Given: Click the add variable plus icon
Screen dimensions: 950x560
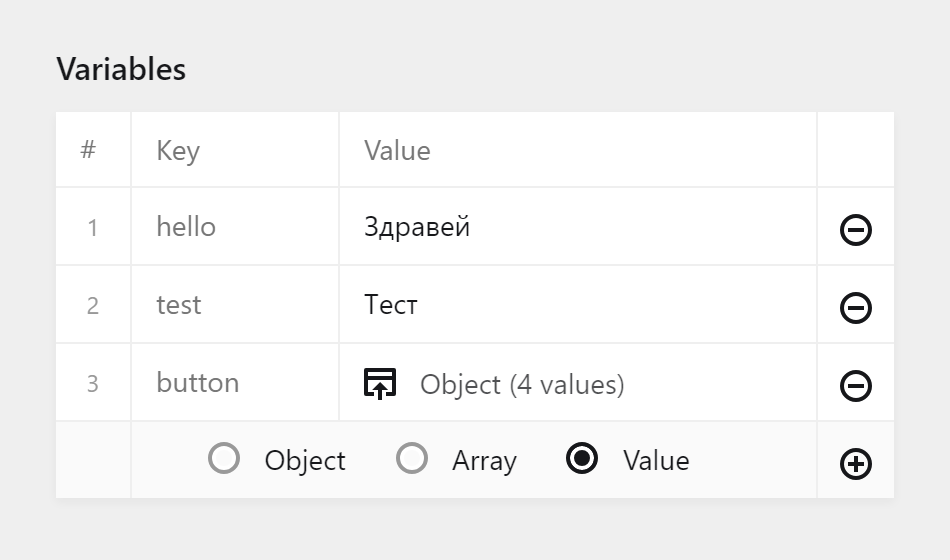Looking at the screenshot, I should coord(855,464).
